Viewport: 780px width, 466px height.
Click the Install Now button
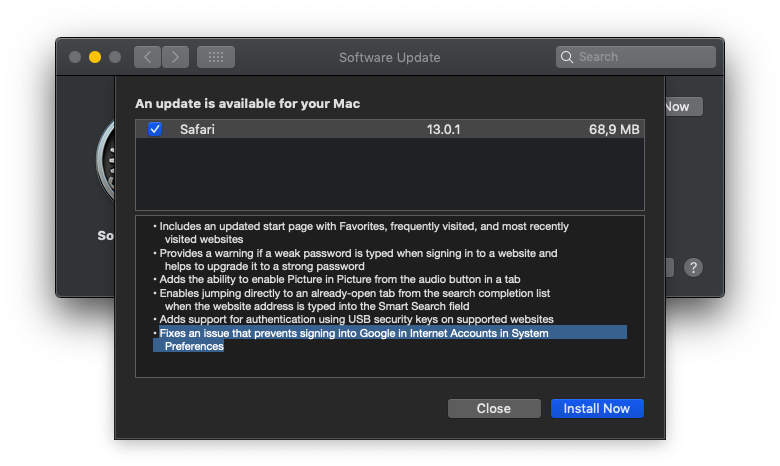point(597,408)
